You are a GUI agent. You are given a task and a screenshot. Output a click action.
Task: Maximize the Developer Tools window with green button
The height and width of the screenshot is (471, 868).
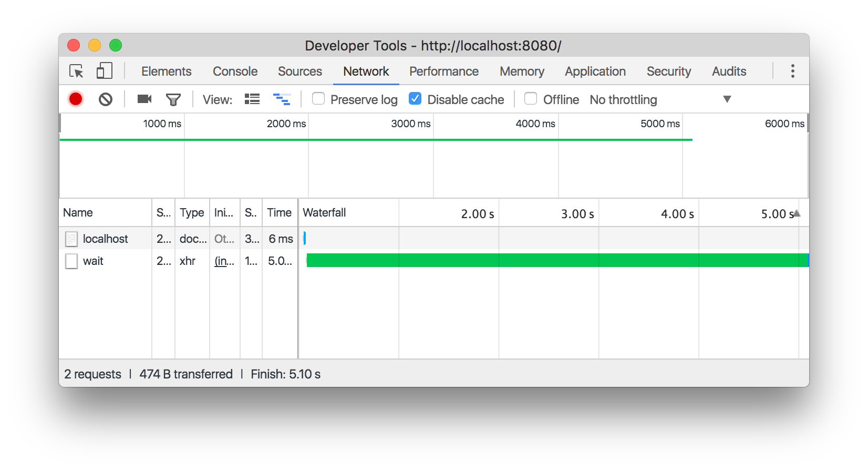pyautogui.click(x=116, y=45)
